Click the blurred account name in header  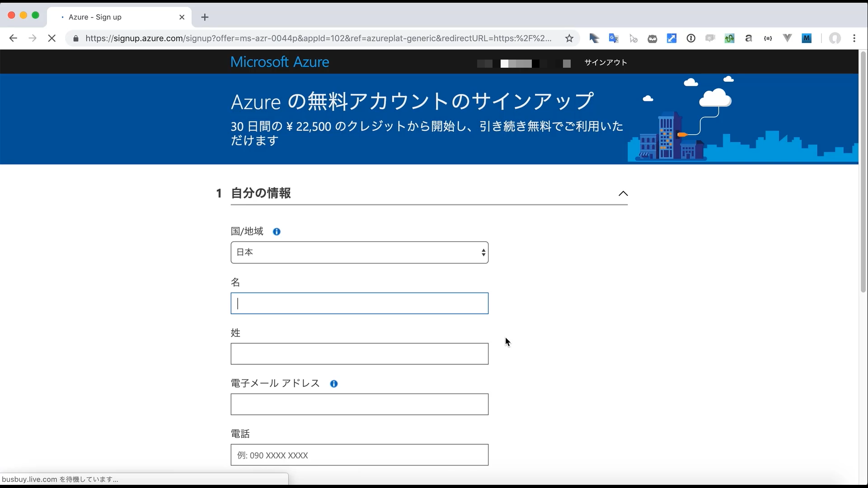tap(524, 63)
